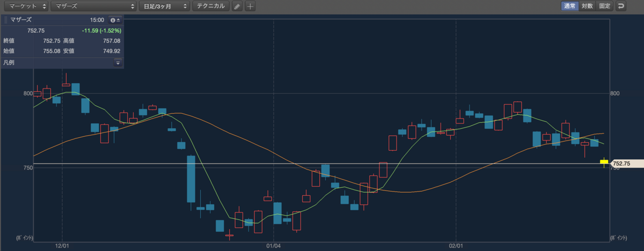This screenshot has width=644, height=251.
Task: Grab the drag handle beside マザーズ panel title
Action: coord(6,20)
